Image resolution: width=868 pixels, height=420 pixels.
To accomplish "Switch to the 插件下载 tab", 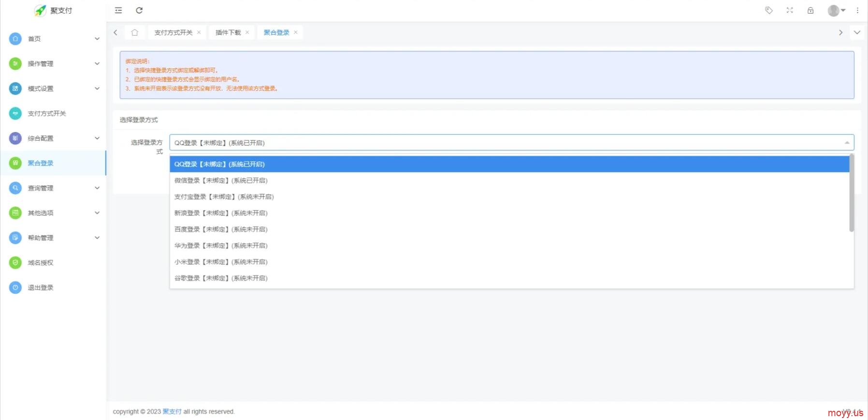I will (x=228, y=32).
